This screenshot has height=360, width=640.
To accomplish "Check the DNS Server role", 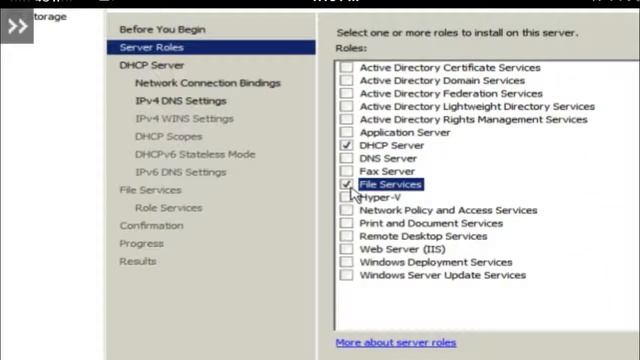I will (346, 158).
